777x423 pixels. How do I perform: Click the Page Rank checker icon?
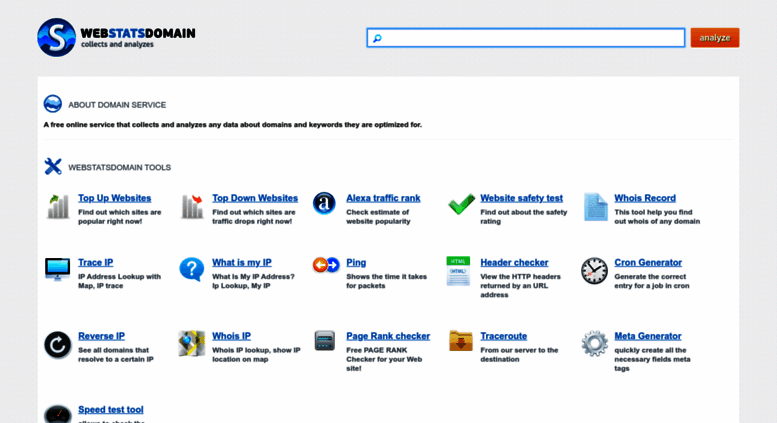click(325, 341)
